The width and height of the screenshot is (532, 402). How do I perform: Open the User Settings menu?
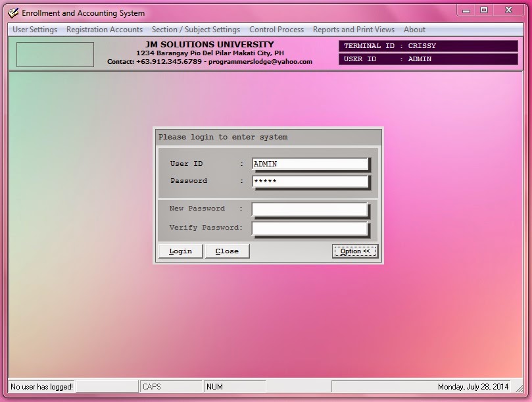click(35, 30)
